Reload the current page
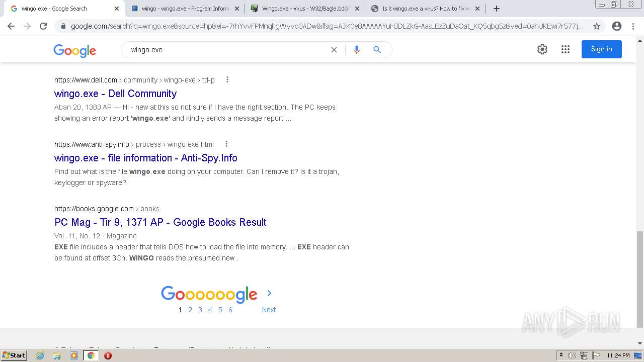The width and height of the screenshot is (644, 362). click(x=43, y=26)
